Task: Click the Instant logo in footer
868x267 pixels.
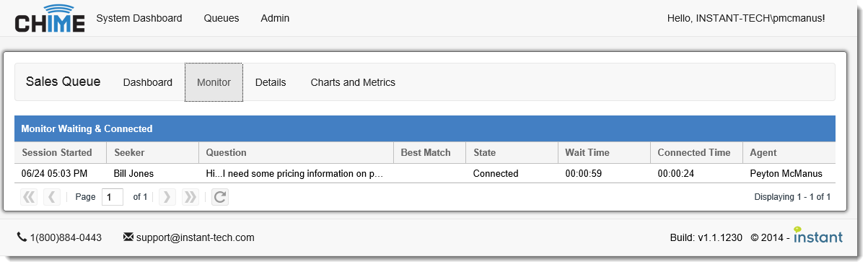Action: pos(818,235)
